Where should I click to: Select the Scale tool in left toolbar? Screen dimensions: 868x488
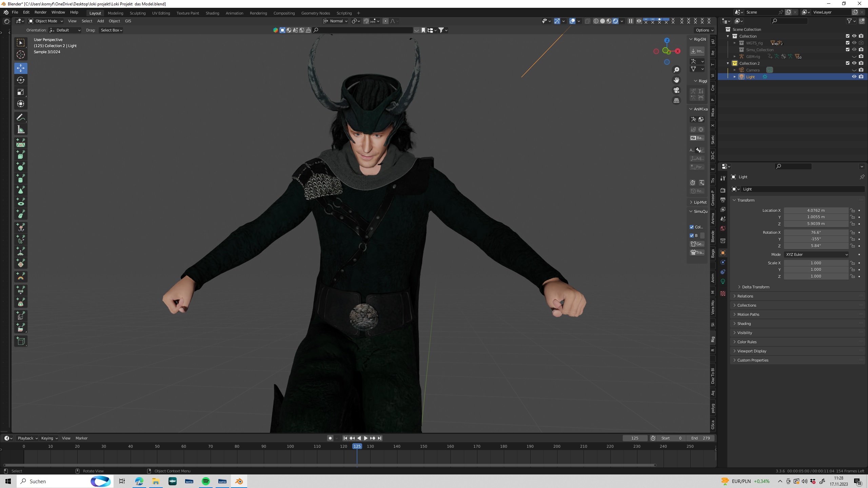tap(21, 92)
